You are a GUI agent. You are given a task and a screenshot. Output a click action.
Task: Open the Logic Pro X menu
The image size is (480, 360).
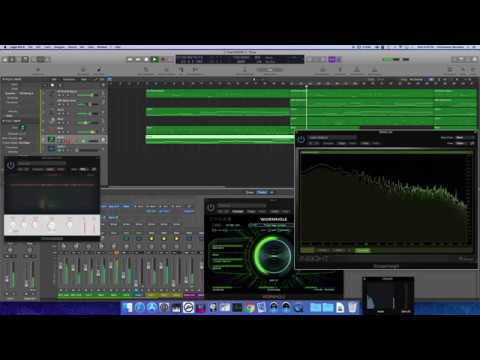[x=17, y=47]
